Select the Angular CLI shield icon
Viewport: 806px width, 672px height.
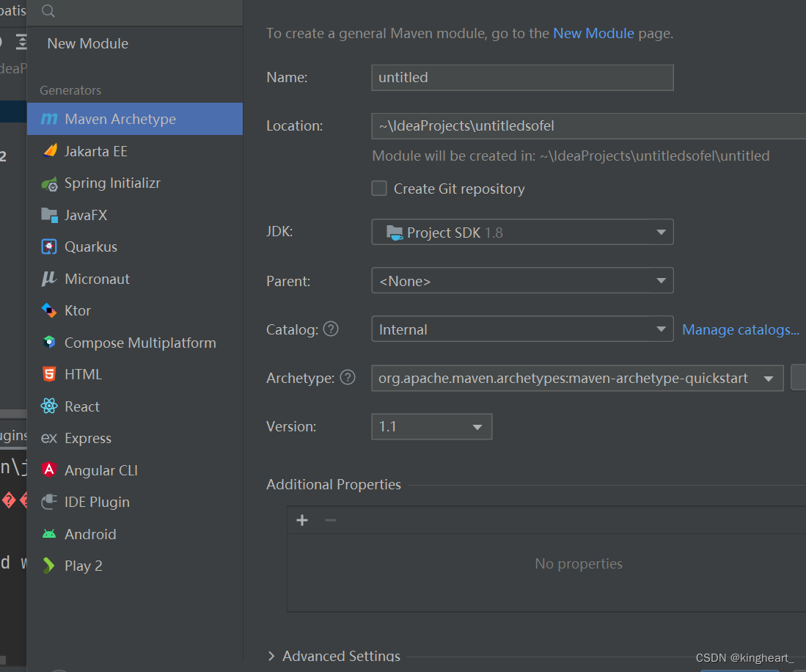[49, 470]
